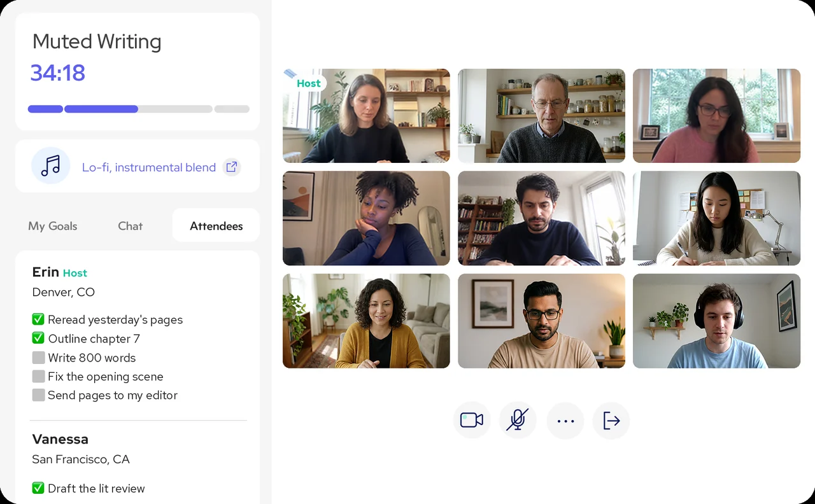Select the older man with glasses video
The image size is (815, 504).
(x=541, y=116)
